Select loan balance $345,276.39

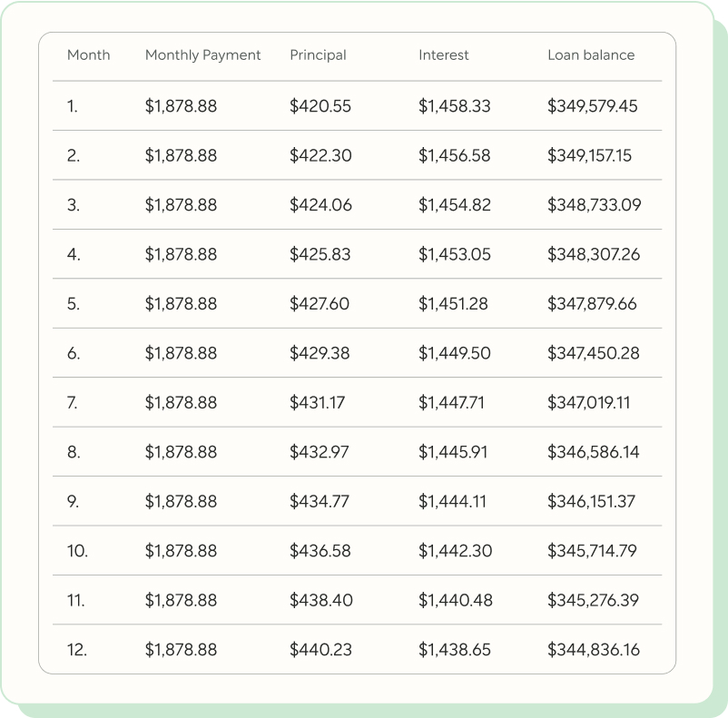(x=594, y=600)
